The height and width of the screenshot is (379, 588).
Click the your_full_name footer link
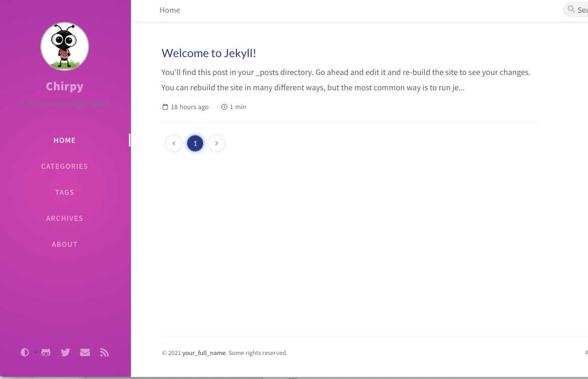(204, 353)
